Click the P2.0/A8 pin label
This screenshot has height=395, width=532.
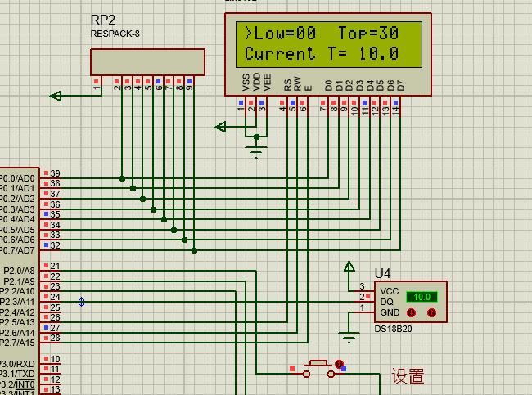pos(19,271)
